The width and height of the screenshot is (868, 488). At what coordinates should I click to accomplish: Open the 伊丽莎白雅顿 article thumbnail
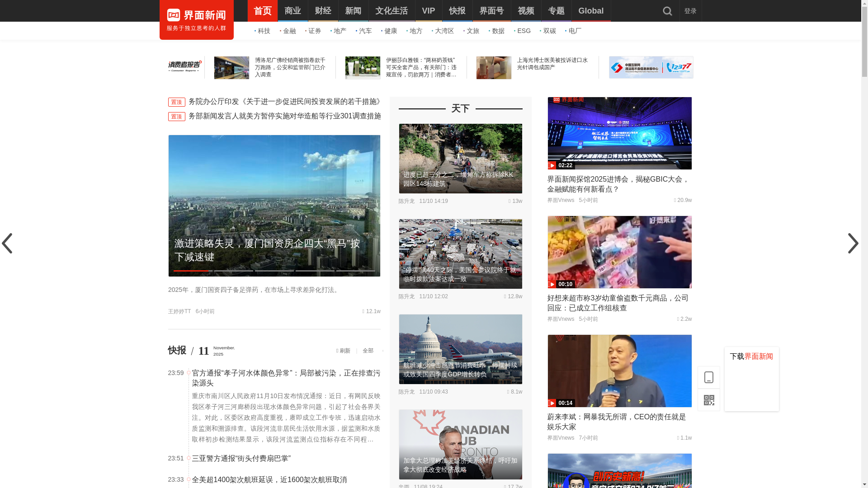pos(363,68)
